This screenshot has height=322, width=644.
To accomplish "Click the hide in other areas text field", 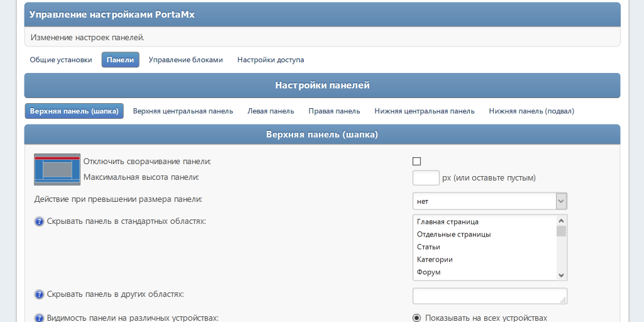I will coord(490,296).
